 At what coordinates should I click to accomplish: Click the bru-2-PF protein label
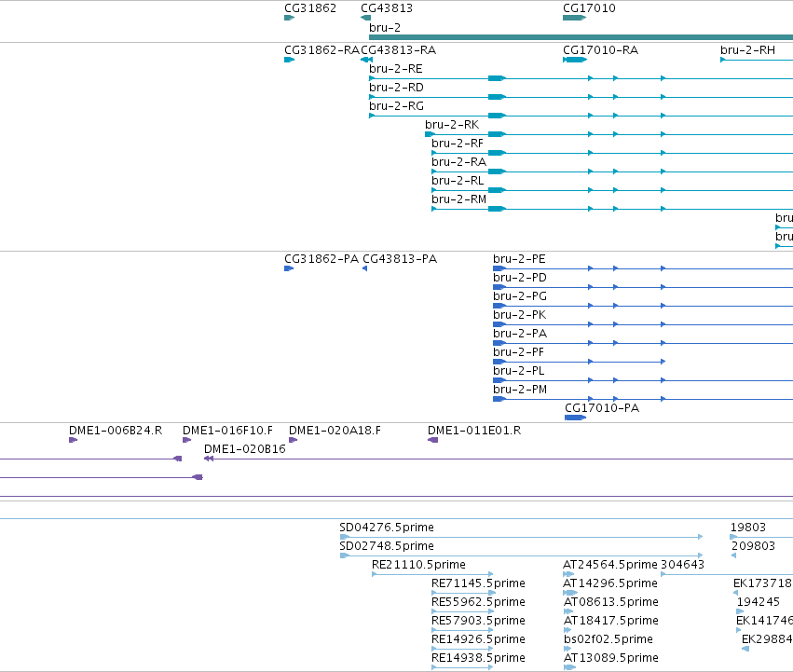pyautogui.click(x=518, y=352)
